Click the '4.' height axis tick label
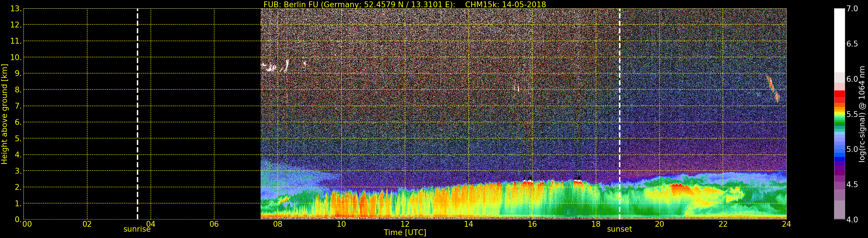The height and width of the screenshot is (238, 868). [18, 155]
